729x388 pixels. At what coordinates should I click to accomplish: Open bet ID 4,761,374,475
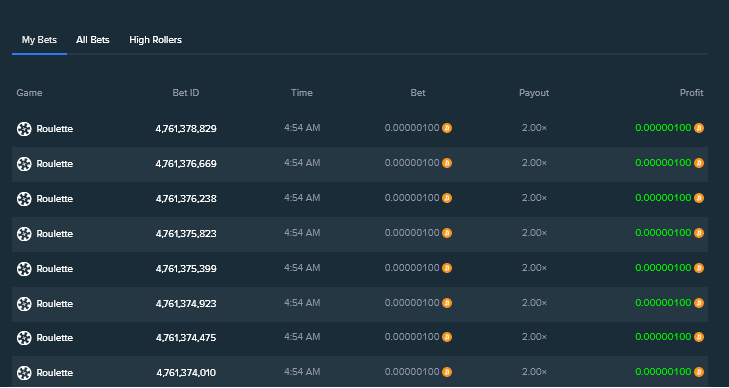click(x=186, y=338)
